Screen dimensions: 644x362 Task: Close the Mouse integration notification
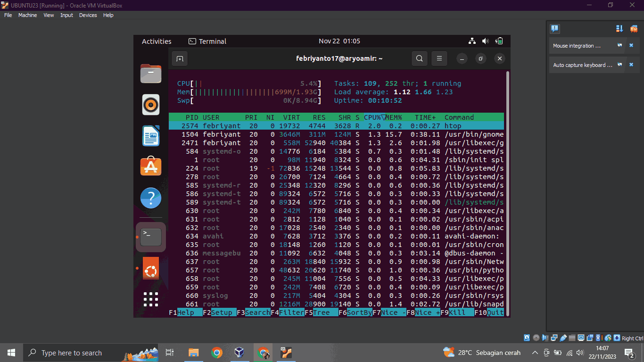point(631,46)
